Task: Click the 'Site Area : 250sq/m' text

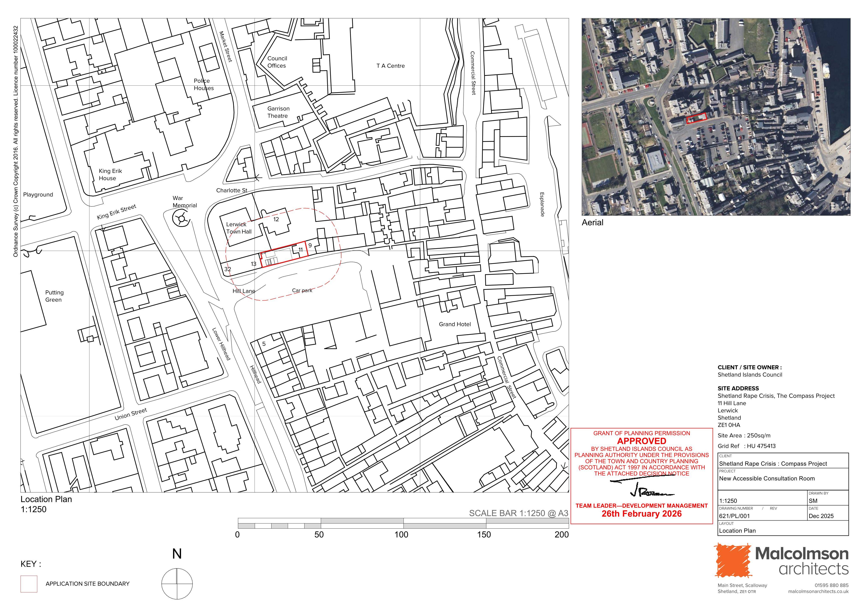Action: click(x=744, y=436)
